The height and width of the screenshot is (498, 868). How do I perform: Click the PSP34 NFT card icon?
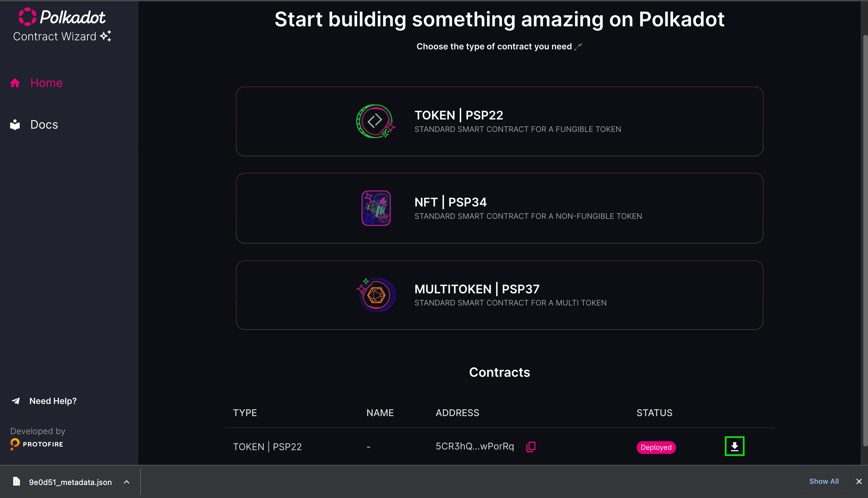376,208
